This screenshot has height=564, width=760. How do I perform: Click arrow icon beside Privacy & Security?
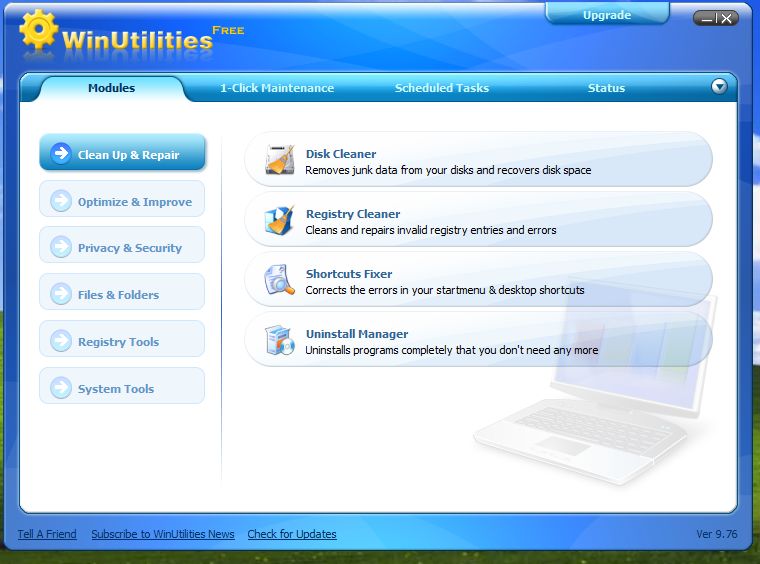coord(61,247)
